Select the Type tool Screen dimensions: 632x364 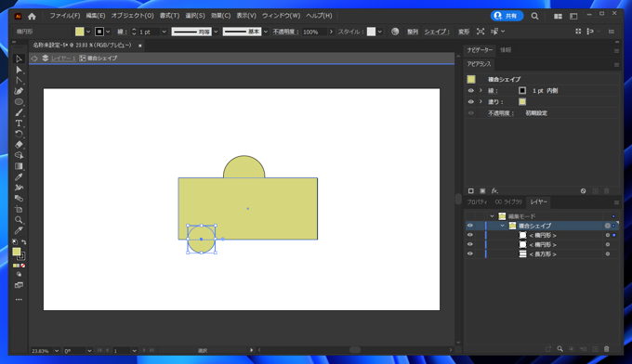19,123
